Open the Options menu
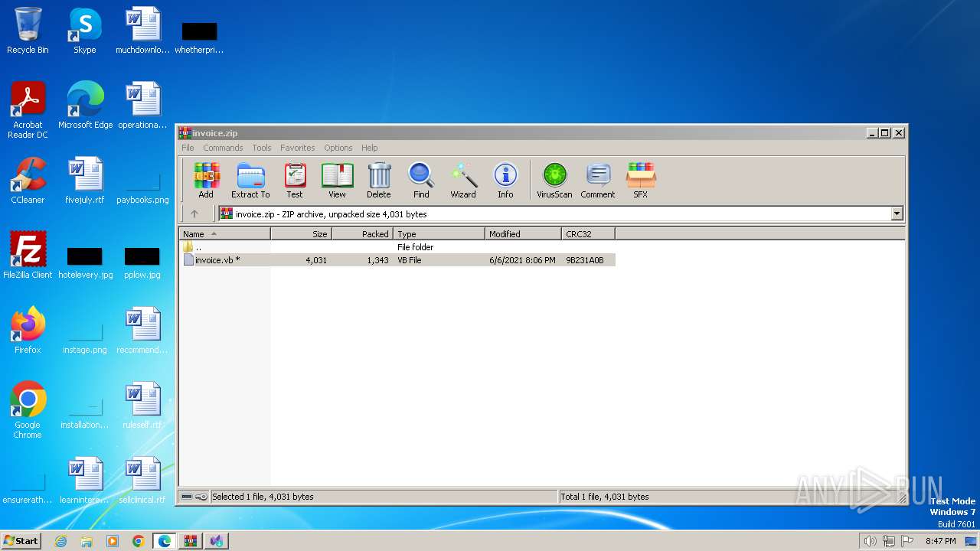Image resolution: width=980 pixels, height=551 pixels. pos(338,148)
